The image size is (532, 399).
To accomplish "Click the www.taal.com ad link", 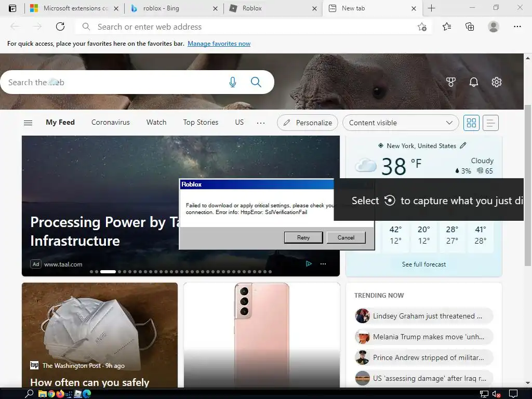I will point(63,264).
